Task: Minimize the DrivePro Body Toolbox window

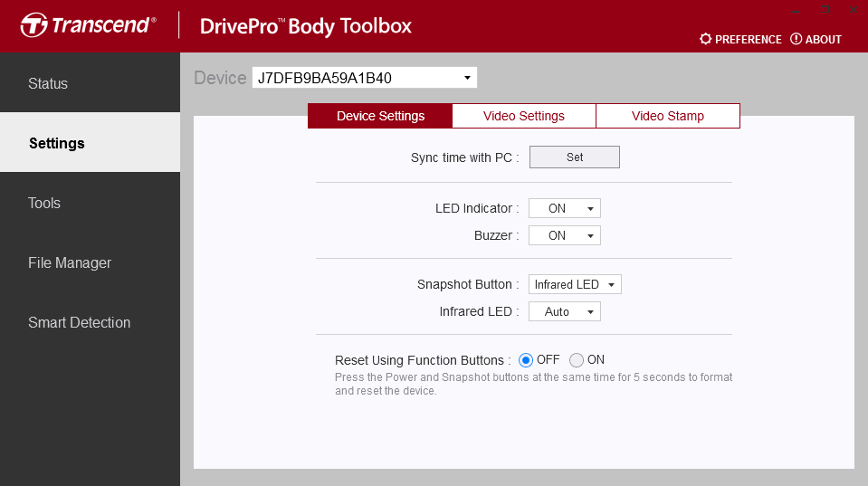Action: tap(796, 10)
